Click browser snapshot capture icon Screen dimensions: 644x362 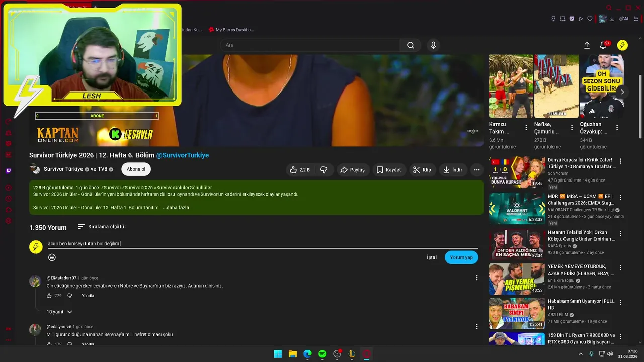tap(562, 19)
